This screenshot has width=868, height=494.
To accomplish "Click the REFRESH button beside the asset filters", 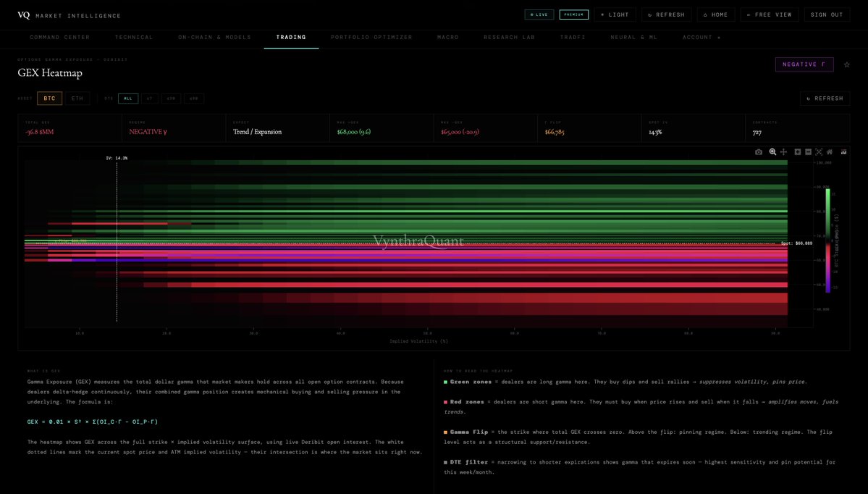I will point(825,99).
